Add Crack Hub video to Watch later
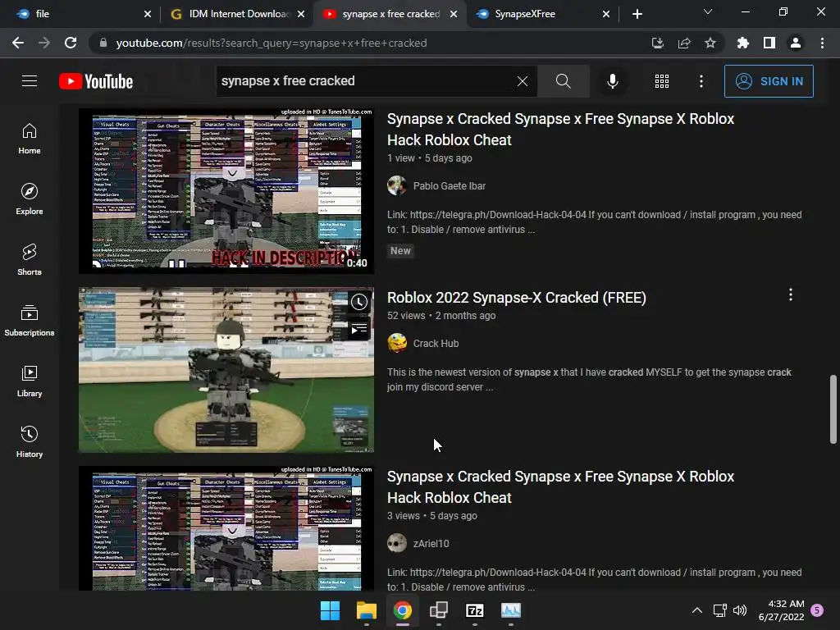This screenshot has width=840, height=630. pos(359,302)
